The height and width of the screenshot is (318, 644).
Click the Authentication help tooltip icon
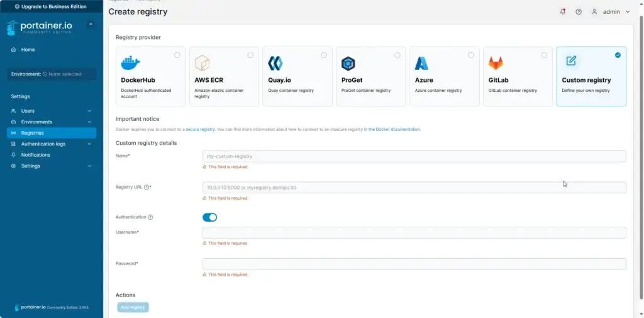150,217
